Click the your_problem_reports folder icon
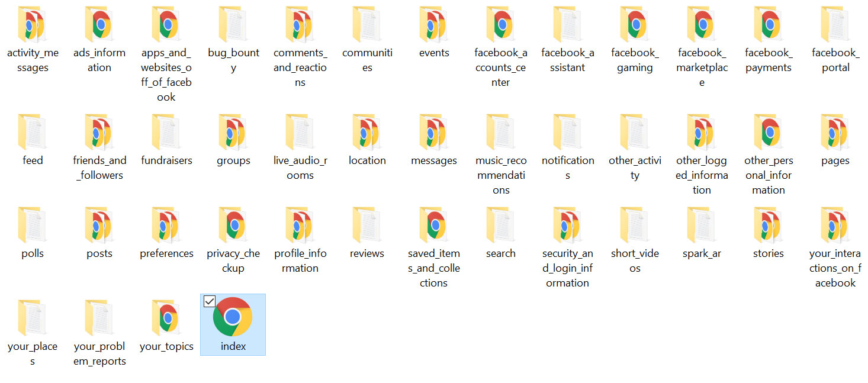The image size is (868, 383). (99, 318)
